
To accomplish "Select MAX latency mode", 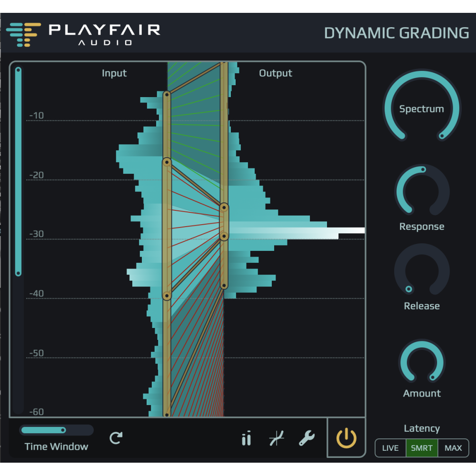I will pos(453,448).
